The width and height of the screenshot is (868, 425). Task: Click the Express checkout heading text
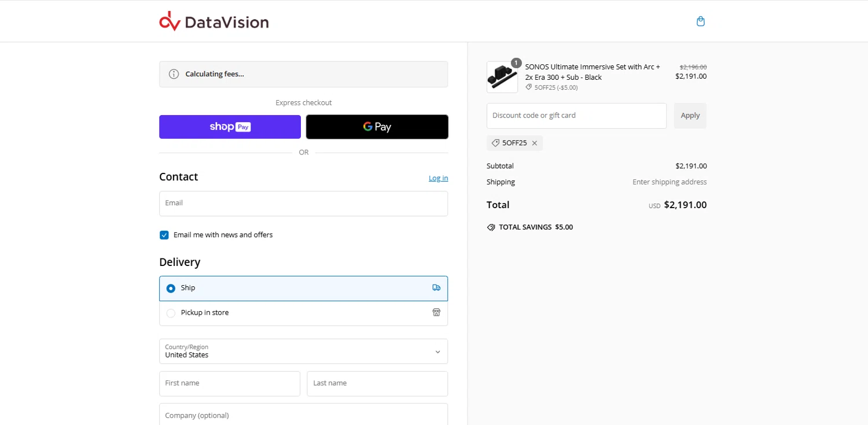[x=303, y=102]
